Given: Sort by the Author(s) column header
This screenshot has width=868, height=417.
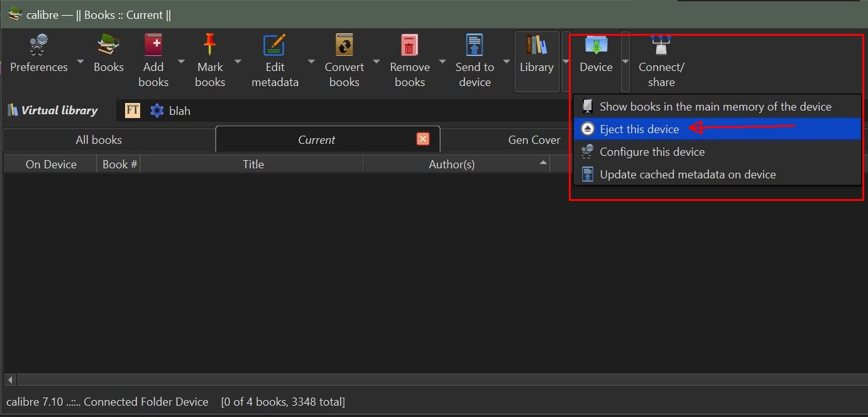Looking at the screenshot, I should [x=457, y=165].
